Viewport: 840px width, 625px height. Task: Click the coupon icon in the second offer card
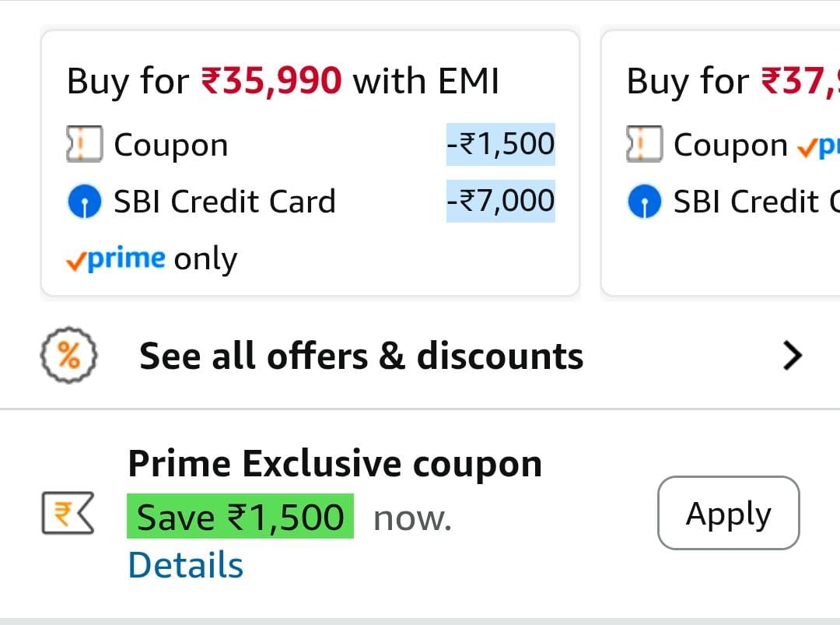(x=645, y=145)
